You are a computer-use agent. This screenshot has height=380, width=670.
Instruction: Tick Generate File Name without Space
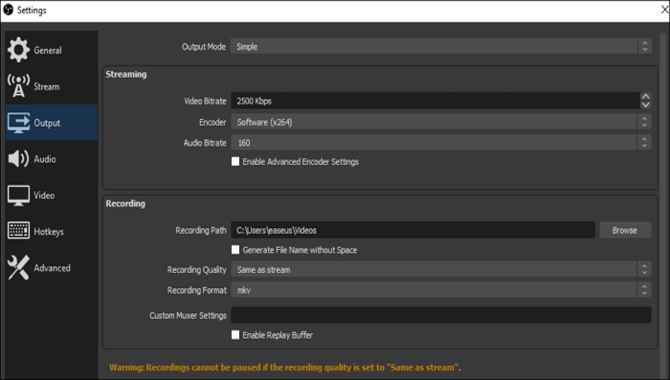click(235, 250)
